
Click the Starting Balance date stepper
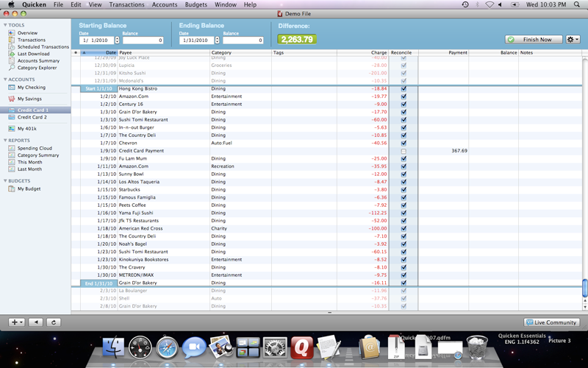click(x=117, y=40)
